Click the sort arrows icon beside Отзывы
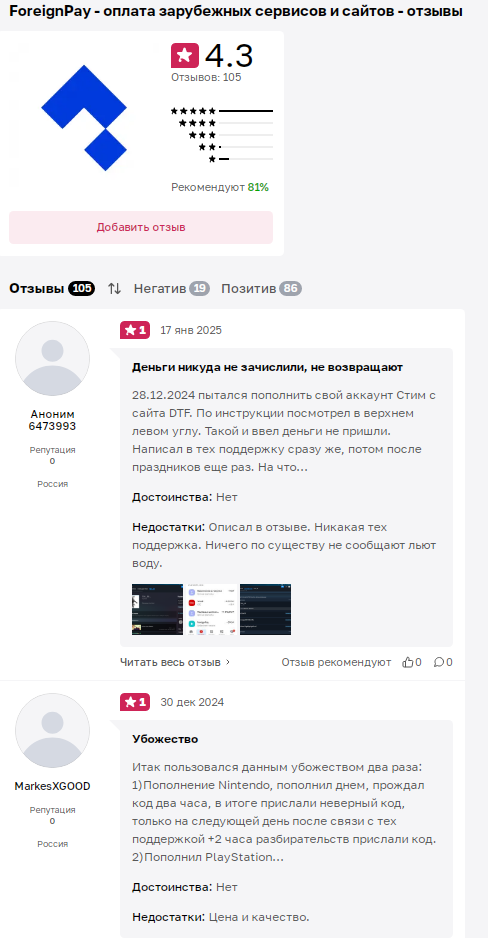This screenshot has width=488, height=938. coord(114,289)
